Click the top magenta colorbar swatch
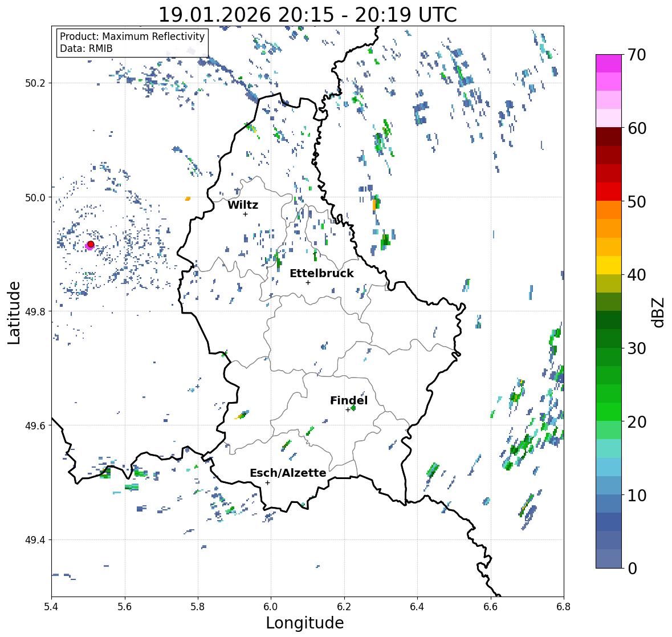This screenshot has width=672, height=637. [609, 63]
